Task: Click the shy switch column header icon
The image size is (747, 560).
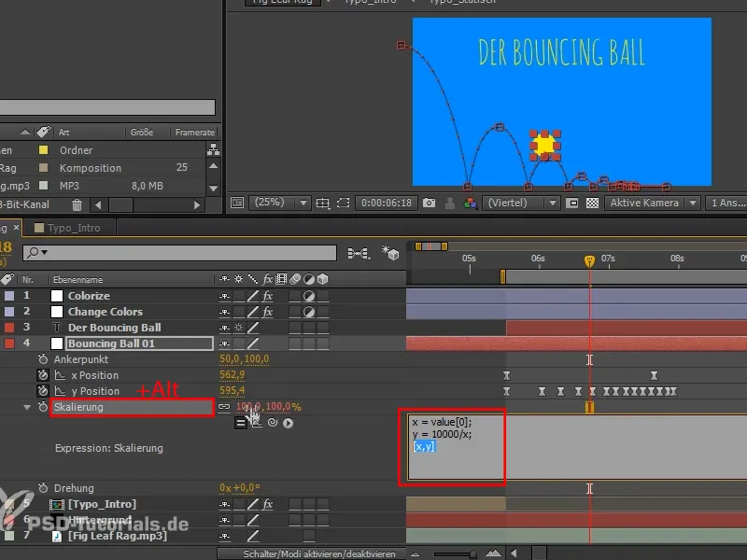Action: point(224,279)
